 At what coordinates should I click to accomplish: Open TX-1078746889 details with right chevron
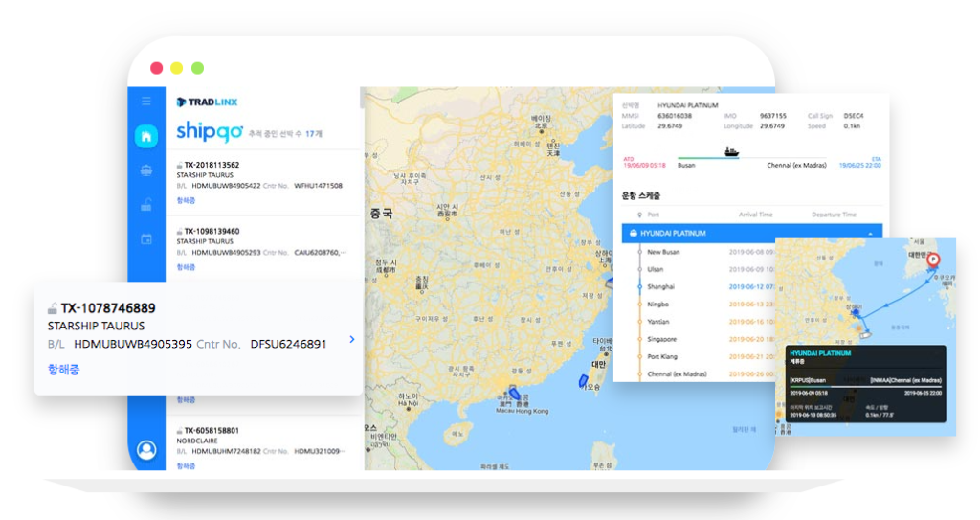(x=352, y=339)
